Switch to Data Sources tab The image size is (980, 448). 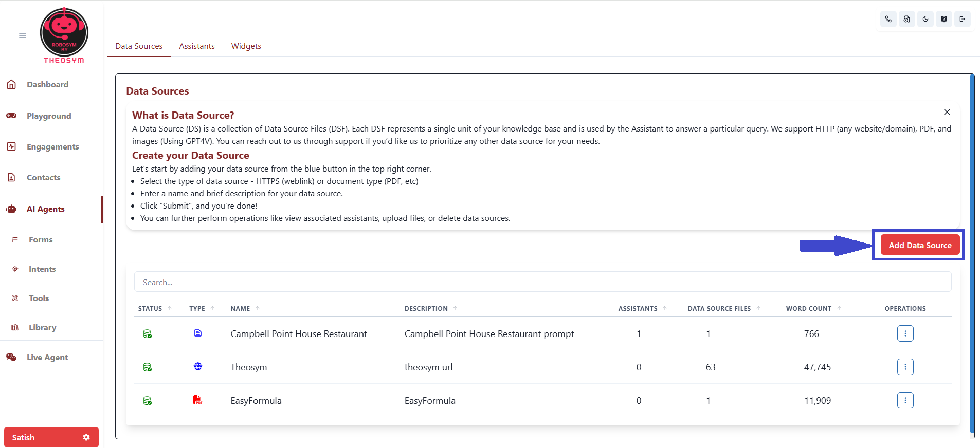(139, 46)
